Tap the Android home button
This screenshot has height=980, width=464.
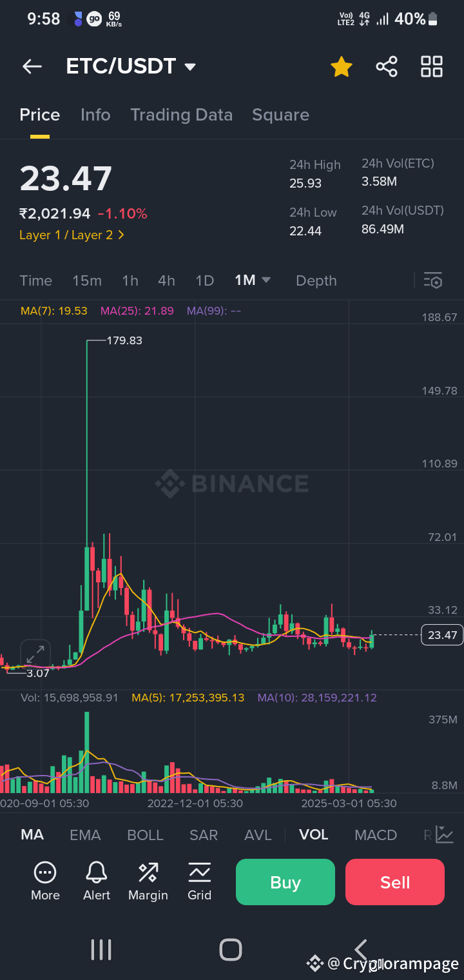point(231,950)
